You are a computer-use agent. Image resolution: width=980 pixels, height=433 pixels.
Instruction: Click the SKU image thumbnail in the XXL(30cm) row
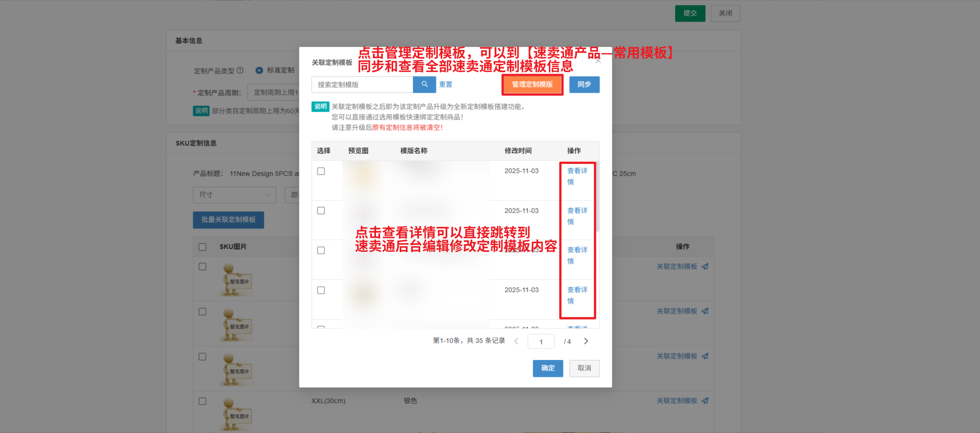tap(236, 414)
